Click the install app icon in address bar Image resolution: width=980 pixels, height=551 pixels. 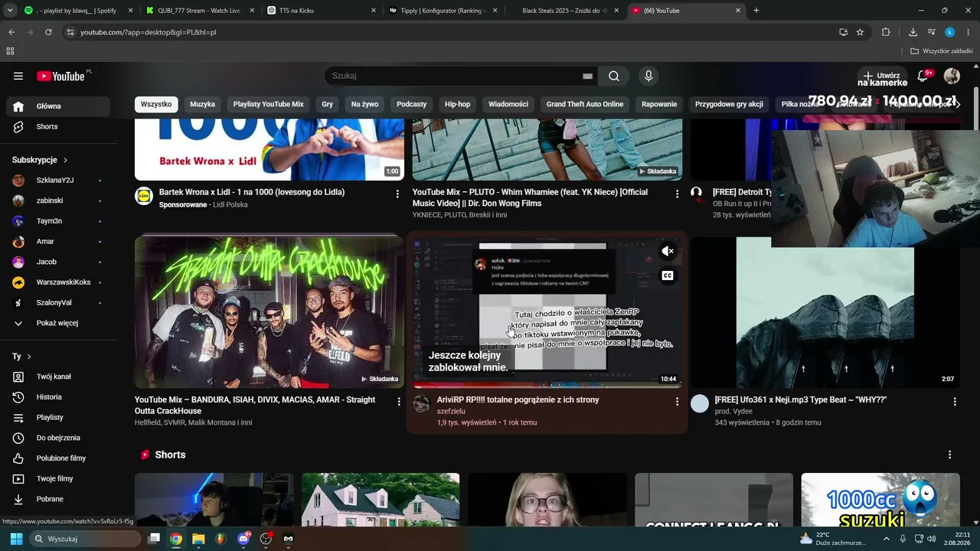(843, 32)
